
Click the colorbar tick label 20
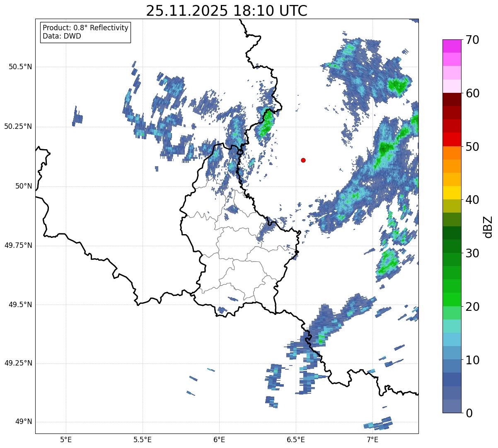472,307
